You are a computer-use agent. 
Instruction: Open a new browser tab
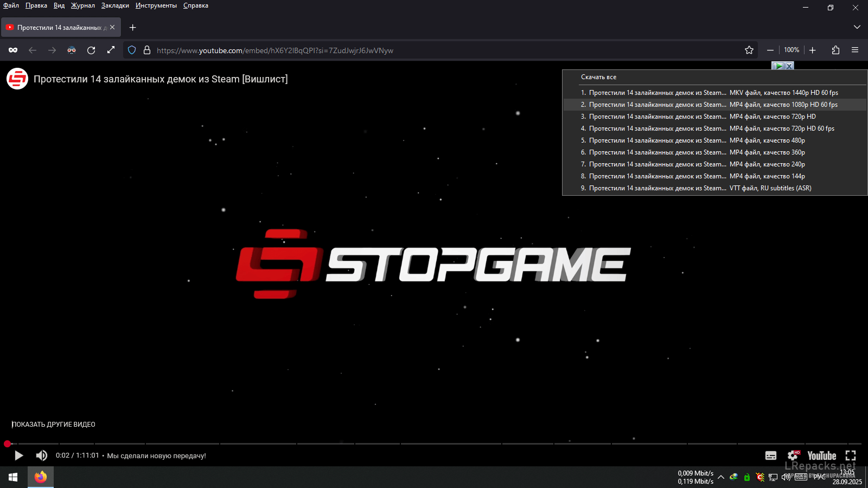tap(133, 27)
